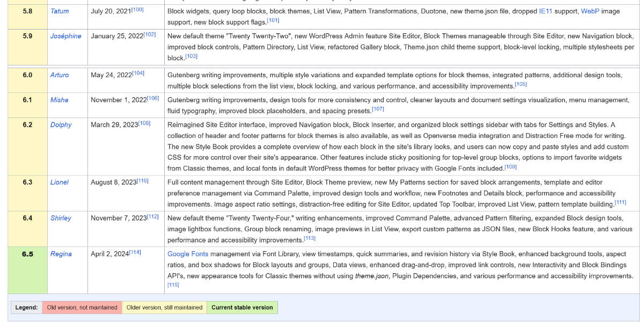The height and width of the screenshot is (330, 644).
Task: Open citation 115 in the 6.5 row
Action: (173, 285)
